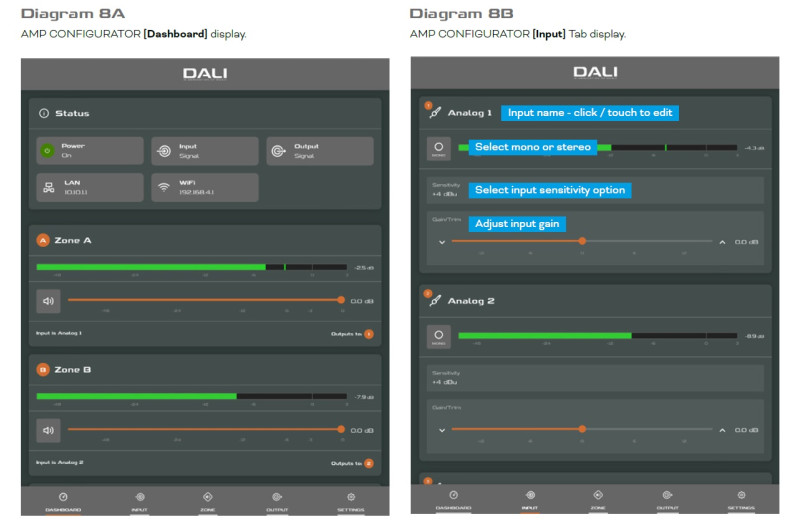Increase Analog 2 gain with the up chevron

(x=722, y=430)
